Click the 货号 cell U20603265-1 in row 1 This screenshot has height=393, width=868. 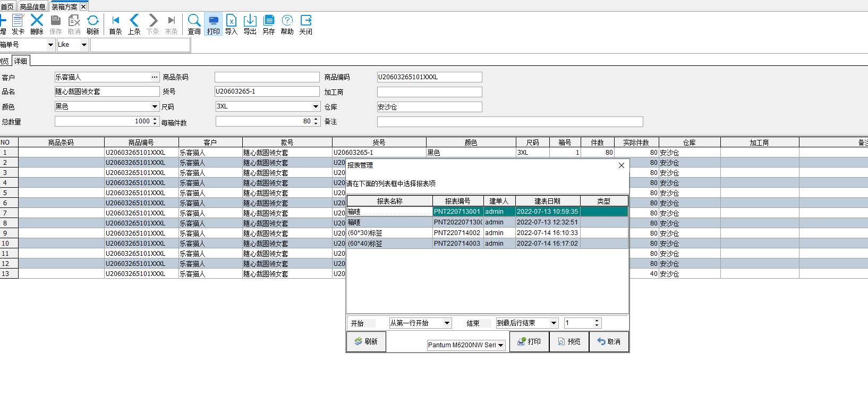tap(379, 153)
